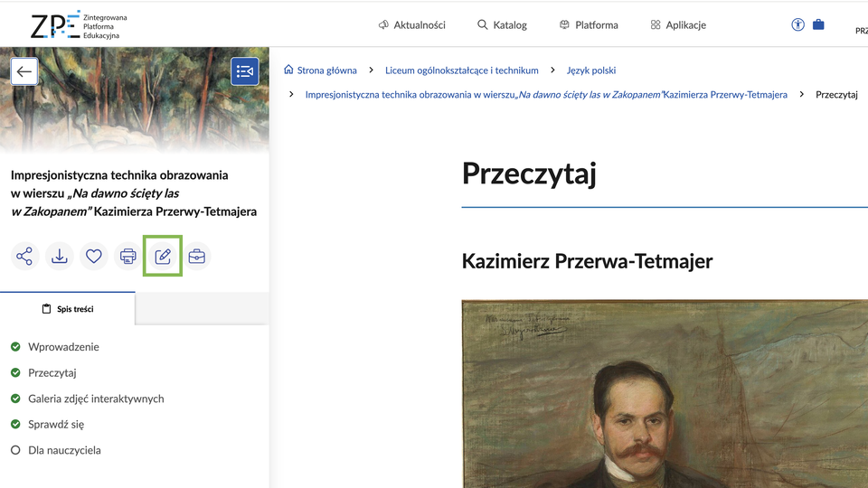Toggle the table of contents panel icon

(x=245, y=71)
